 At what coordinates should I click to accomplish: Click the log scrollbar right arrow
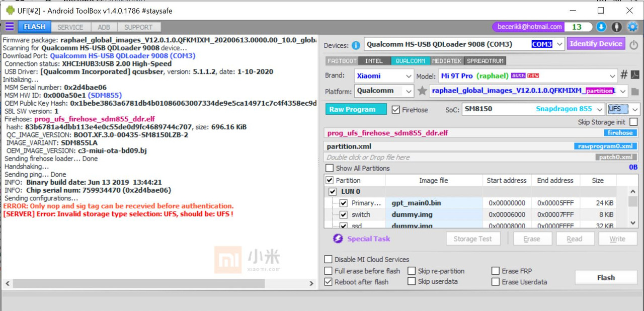(x=312, y=284)
